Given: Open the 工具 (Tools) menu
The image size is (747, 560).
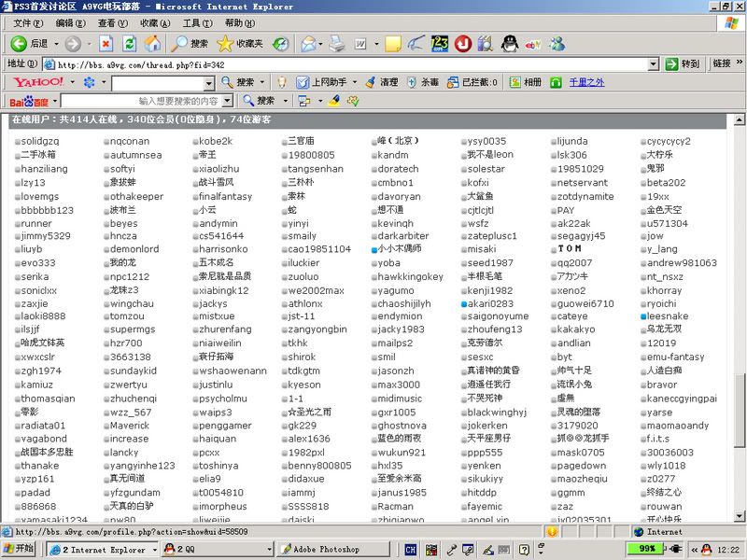Looking at the screenshot, I should point(196,22).
